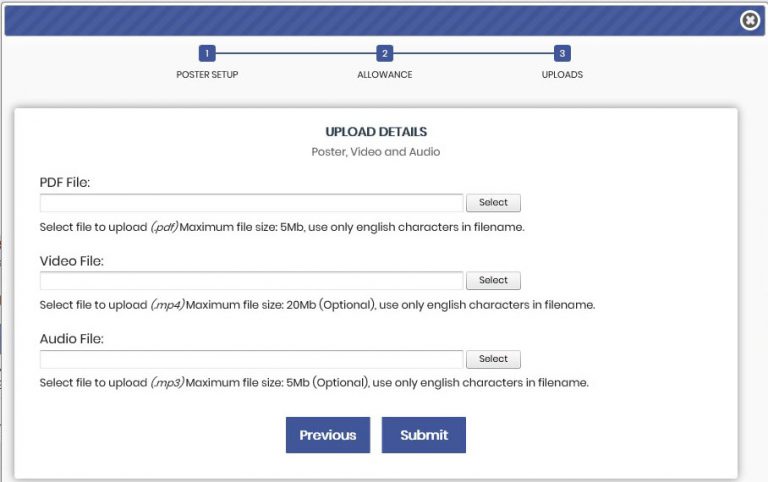The width and height of the screenshot is (768, 482).
Task: Select the Uploads step label
Action: tap(562, 75)
